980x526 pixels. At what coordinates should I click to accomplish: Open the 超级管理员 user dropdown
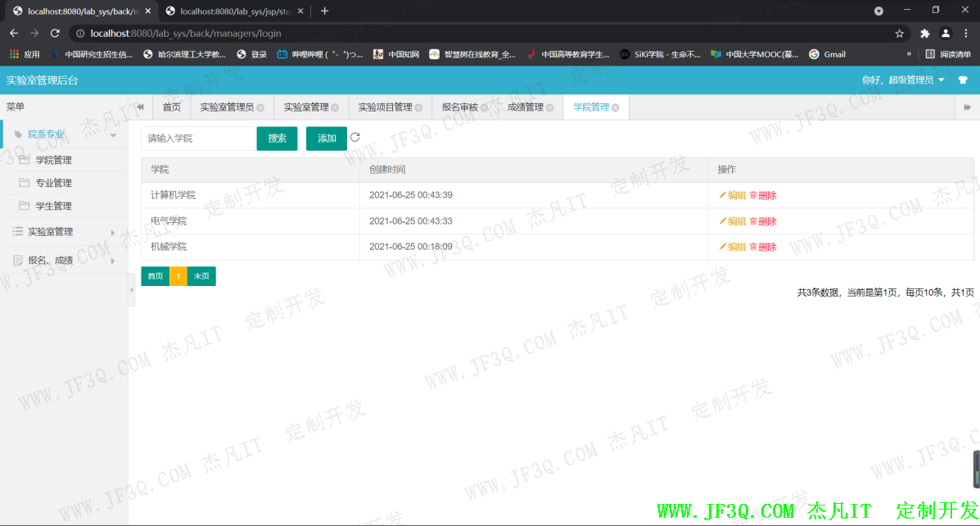pyautogui.click(x=904, y=80)
